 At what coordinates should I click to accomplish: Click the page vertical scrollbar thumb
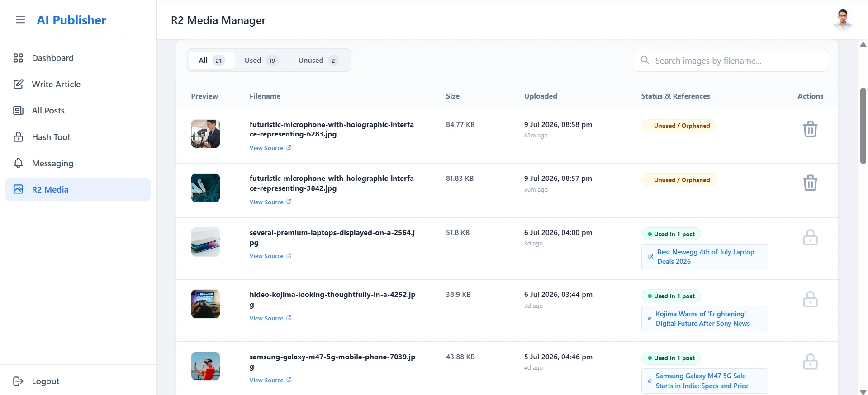[x=863, y=126]
